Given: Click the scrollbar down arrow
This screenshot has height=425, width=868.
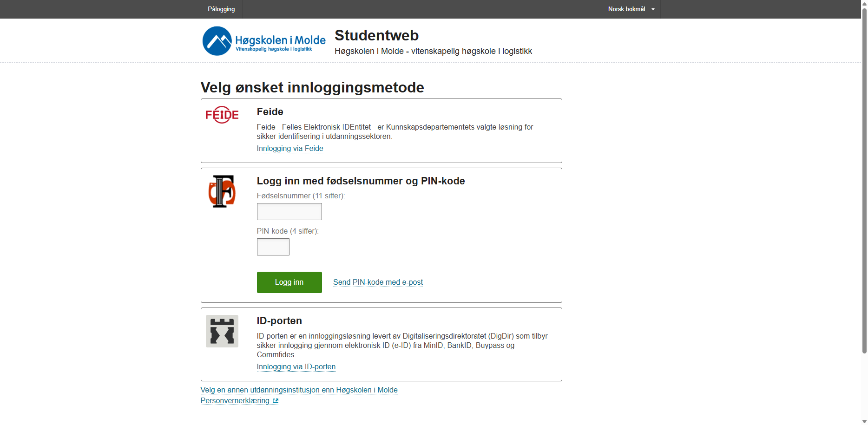Looking at the screenshot, I should pos(864,422).
